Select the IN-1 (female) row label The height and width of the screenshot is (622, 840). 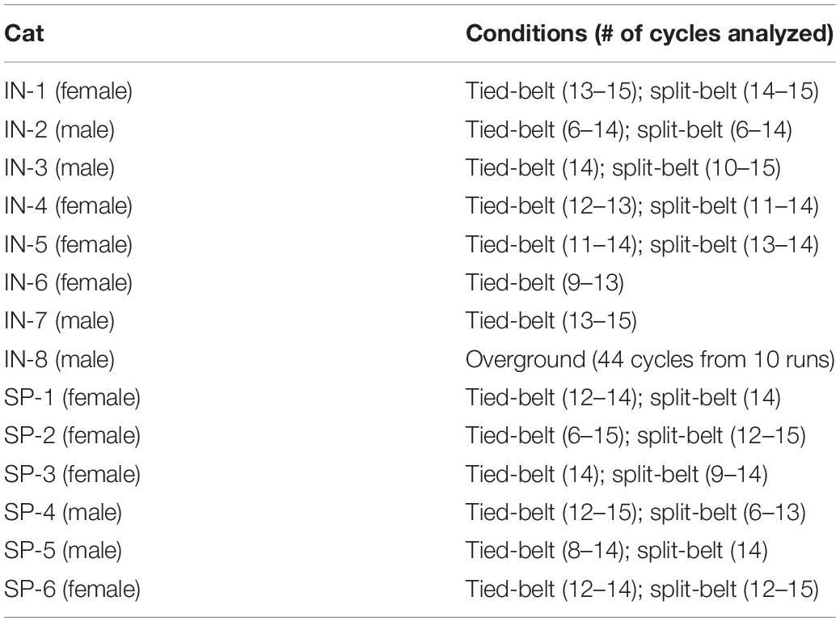(x=68, y=91)
